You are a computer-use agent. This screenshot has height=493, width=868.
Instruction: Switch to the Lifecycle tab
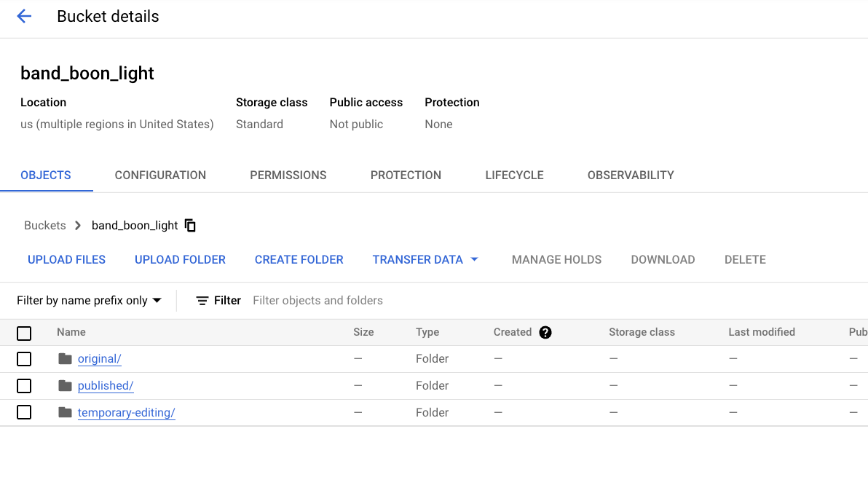[x=514, y=175]
